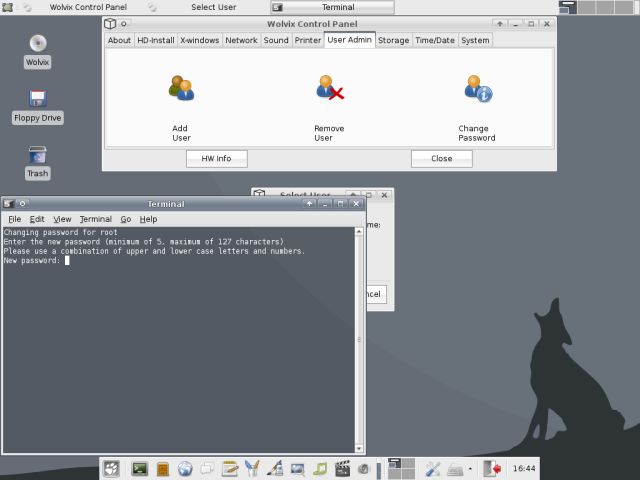Switch to the System tab
The height and width of the screenshot is (480, 640).
(475, 40)
